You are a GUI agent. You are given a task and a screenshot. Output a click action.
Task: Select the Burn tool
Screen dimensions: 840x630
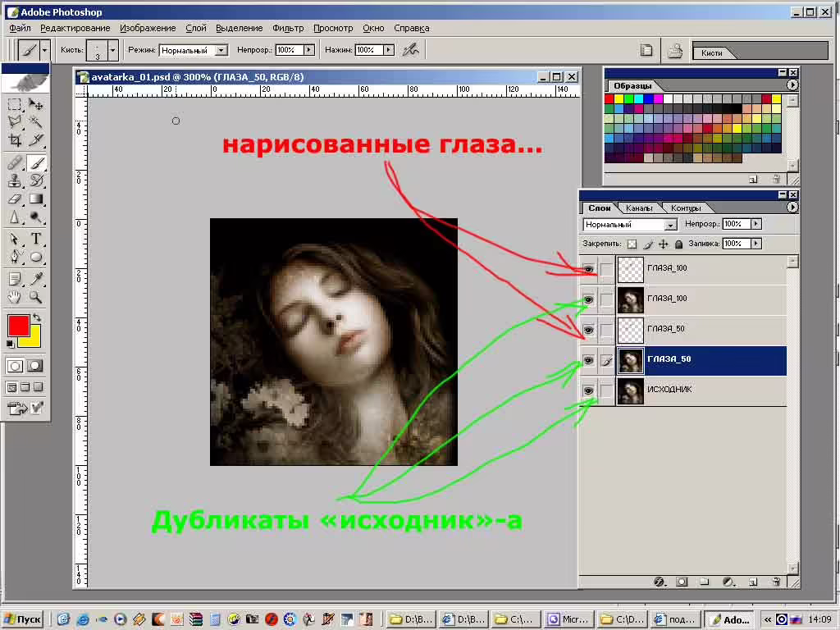[x=36, y=217]
